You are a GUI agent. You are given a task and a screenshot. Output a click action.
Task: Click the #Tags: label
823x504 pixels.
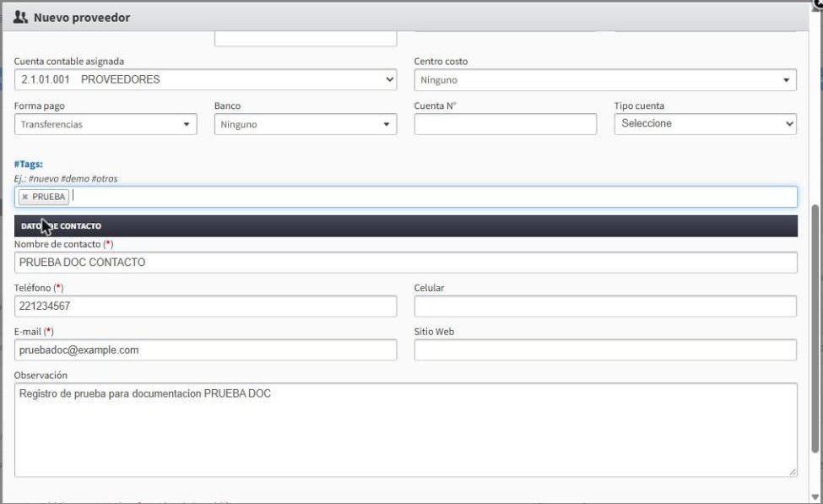coord(29,165)
